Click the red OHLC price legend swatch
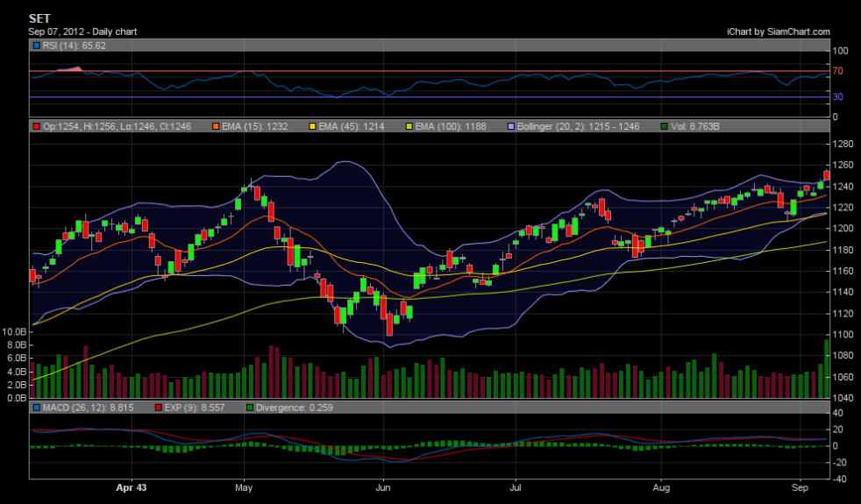This screenshot has height=504, width=861. pyautogui.click(x=36, y=126)
